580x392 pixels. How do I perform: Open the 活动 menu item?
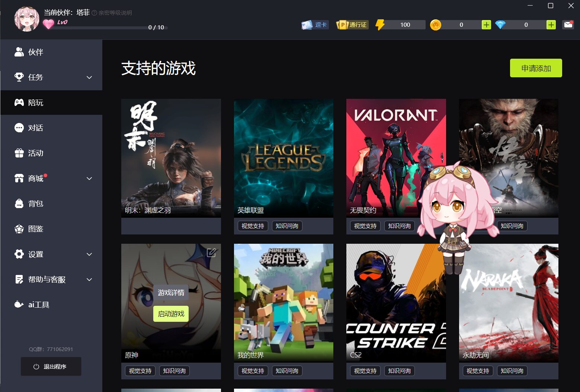pos(51,153)
